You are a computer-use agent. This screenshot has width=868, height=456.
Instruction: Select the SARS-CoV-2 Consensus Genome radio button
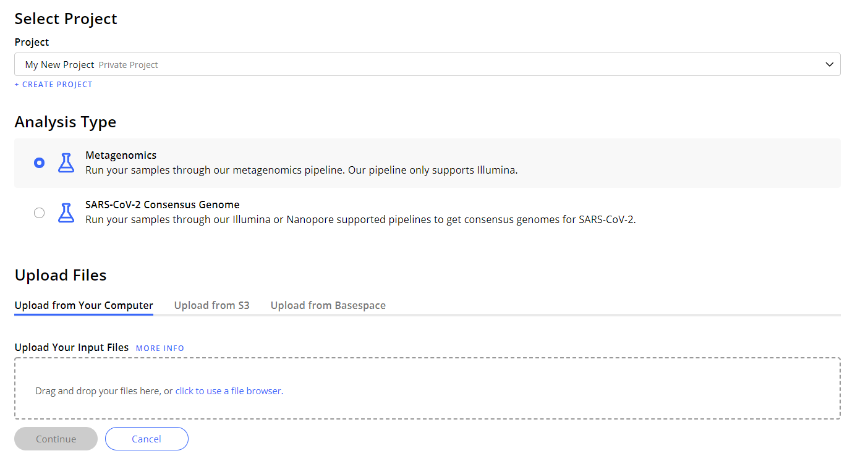[39, 213]
